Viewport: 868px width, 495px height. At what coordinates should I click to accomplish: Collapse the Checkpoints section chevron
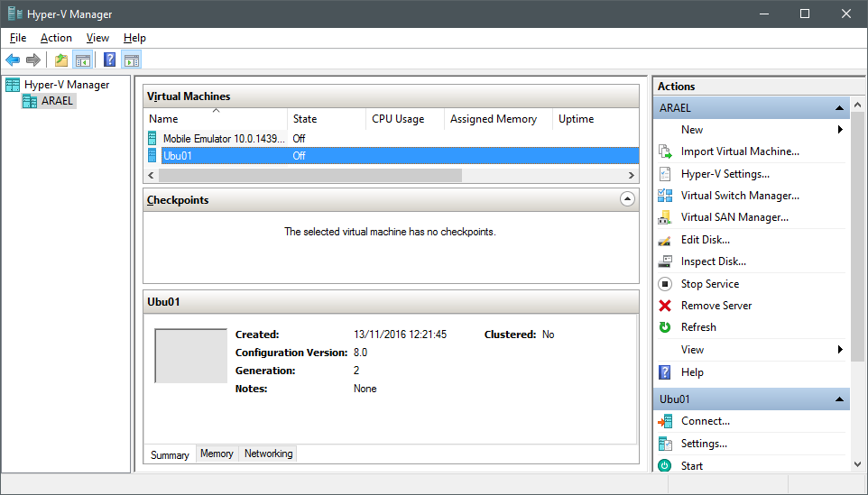(627, 199)
